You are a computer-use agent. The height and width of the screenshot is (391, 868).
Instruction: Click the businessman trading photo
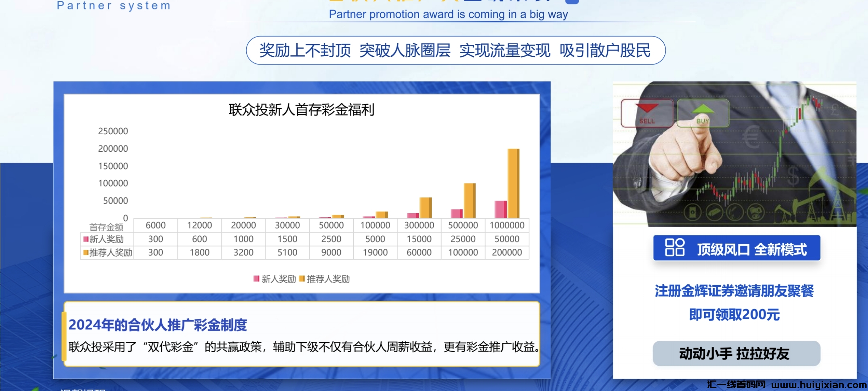tap(735, 154)
